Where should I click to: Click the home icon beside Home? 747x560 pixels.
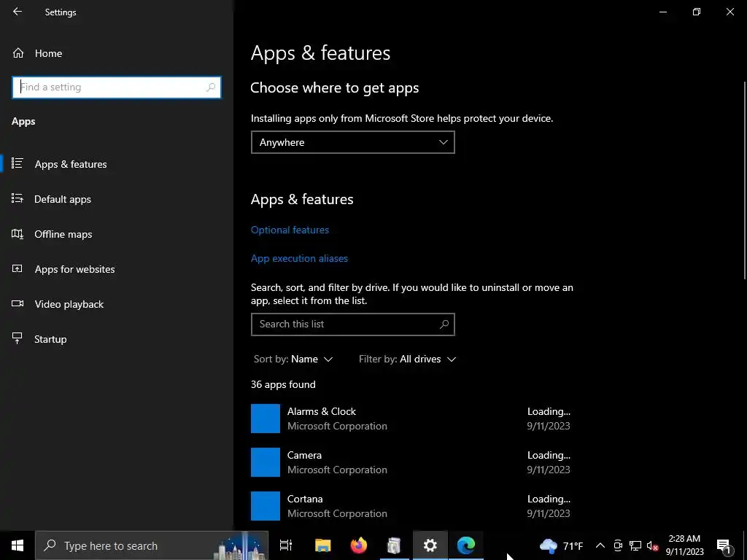pos(18,53)
